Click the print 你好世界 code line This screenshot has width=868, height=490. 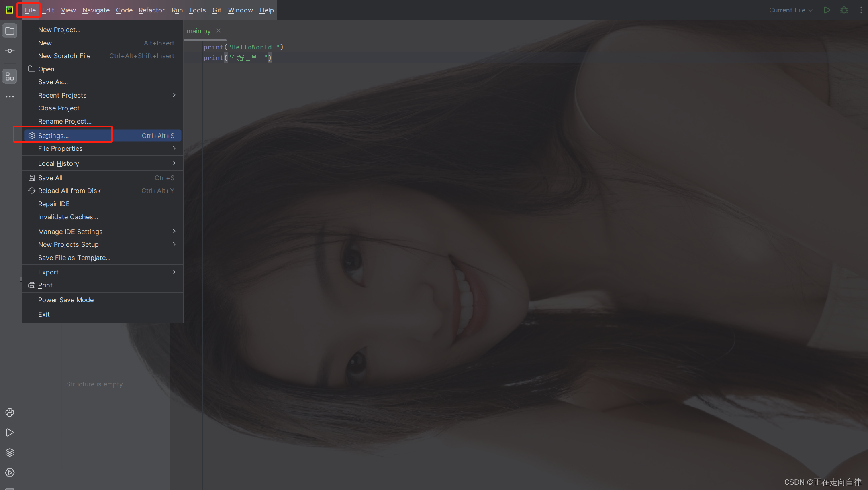(x=238, y=58)
